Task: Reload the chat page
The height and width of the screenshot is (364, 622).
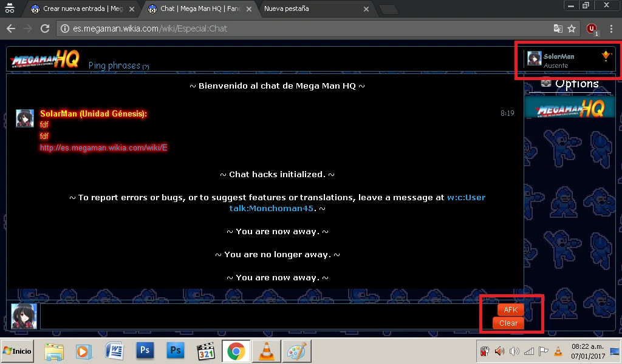Action: tap(45, 29)
